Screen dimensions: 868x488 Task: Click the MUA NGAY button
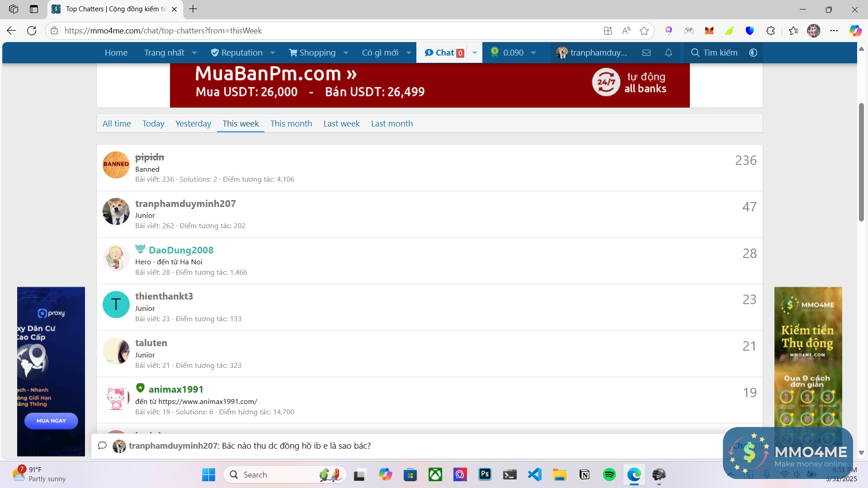[x=51, y=421]
